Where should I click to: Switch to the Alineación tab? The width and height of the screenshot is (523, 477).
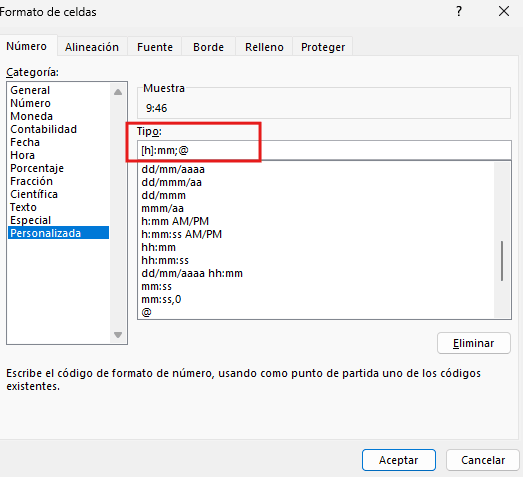(92, 47)
